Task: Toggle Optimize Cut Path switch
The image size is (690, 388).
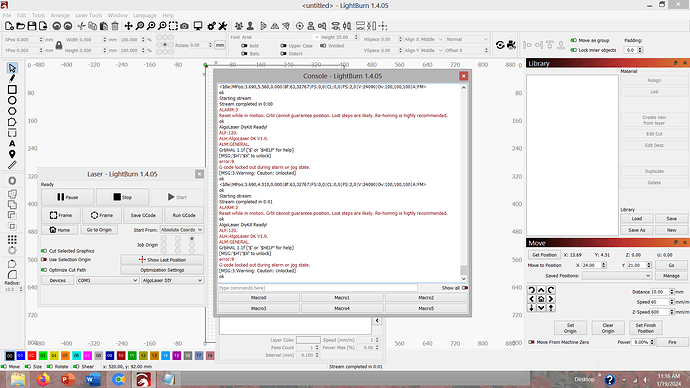Action: tap(44, 270)
